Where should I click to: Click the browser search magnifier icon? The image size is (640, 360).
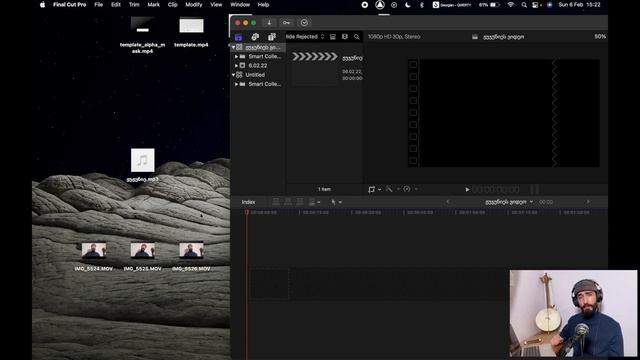tap(357, 37)
